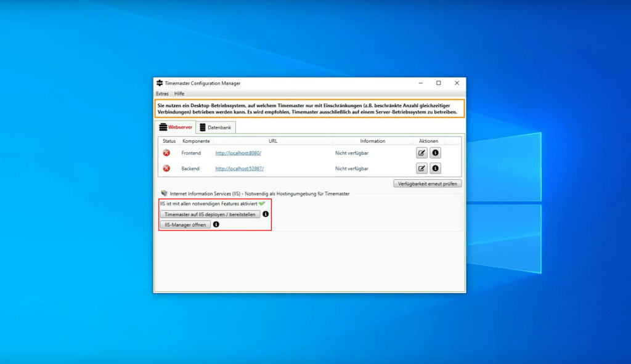Open the Frontend localhost:8080 link
Screen dimensions: 631x364
coord(238,153)
